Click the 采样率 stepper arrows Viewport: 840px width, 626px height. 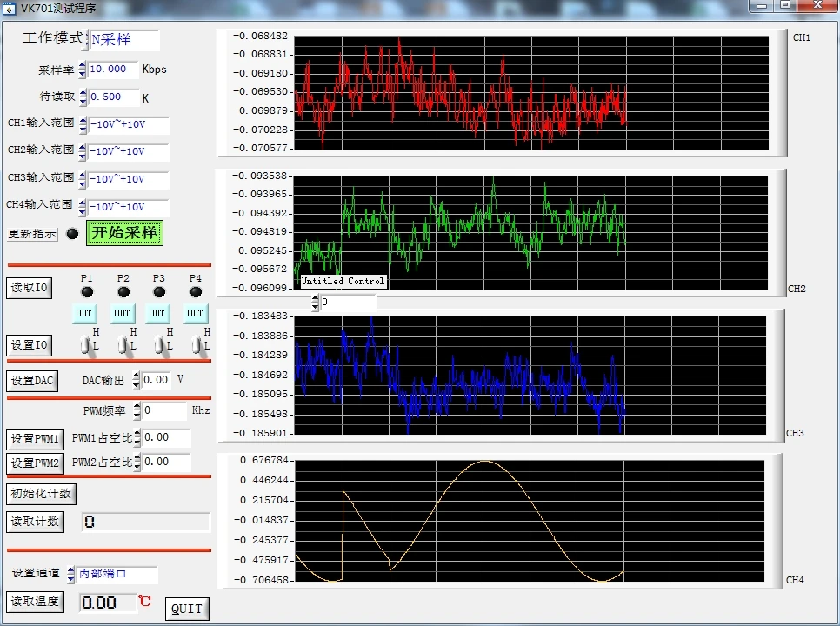pos(83,70)
